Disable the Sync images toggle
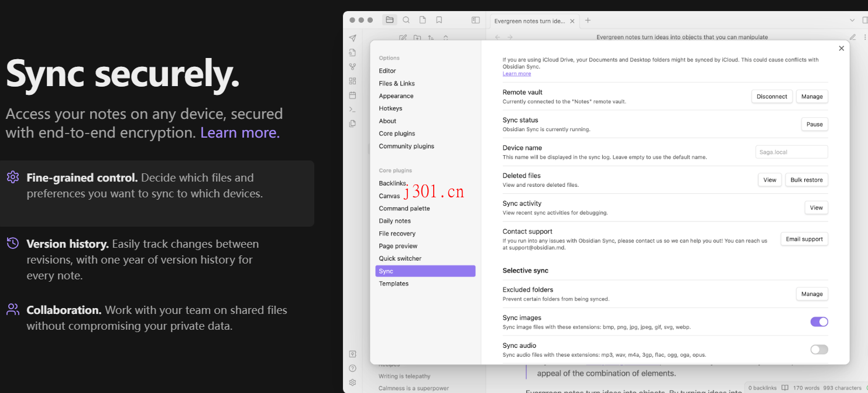 pyautogui.click(x=819, y=322)
